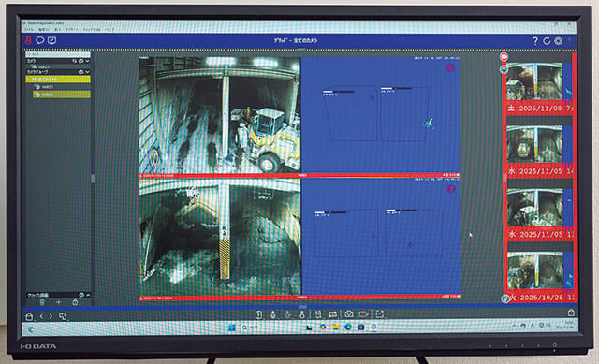Click the monitor screen icon in header

[x=51, y=40]
